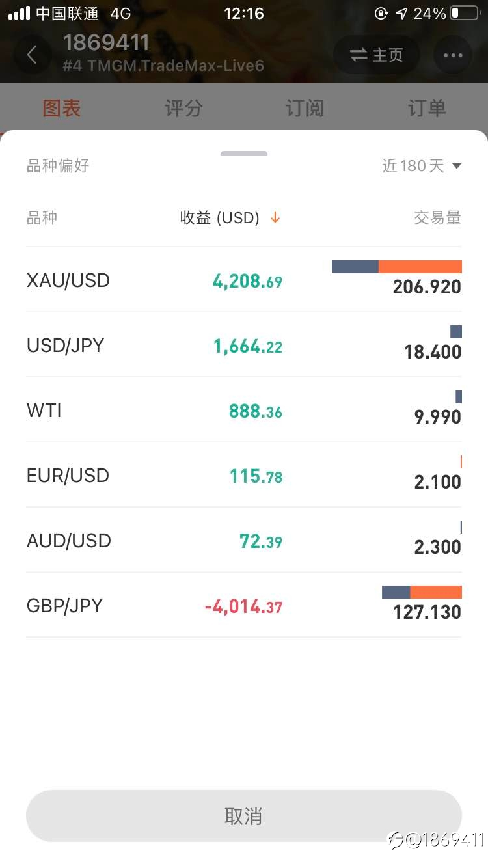The width and height of the screenshot is (488, 868).
Task: Open the 订单 tab
Action: (427, 108)
